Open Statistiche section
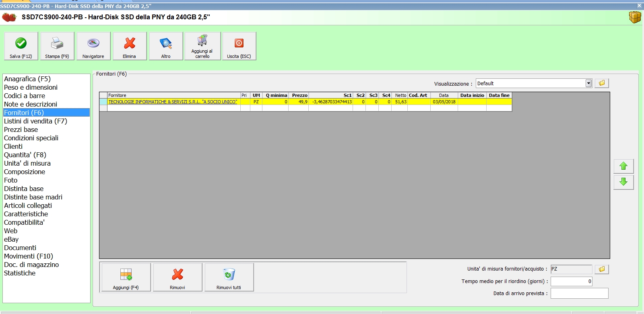The width and height of the screenshot is (644, 314). click(46, 273)
